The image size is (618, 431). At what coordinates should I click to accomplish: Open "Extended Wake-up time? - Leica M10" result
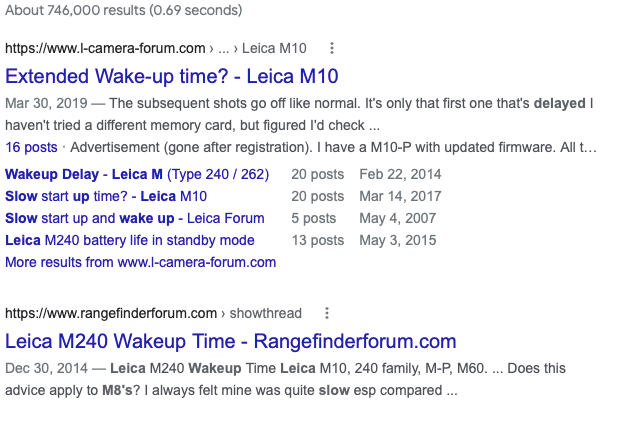tap(172, 76)
